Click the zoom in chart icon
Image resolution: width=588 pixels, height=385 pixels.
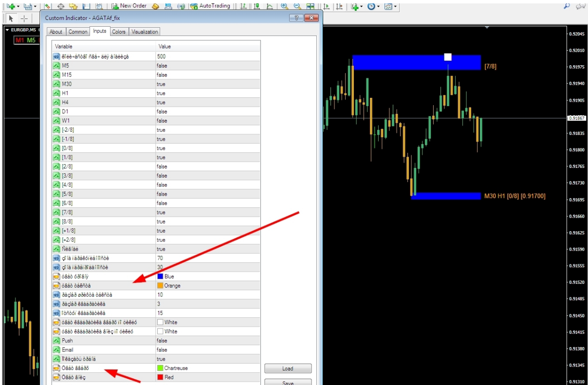coord(284,6)
